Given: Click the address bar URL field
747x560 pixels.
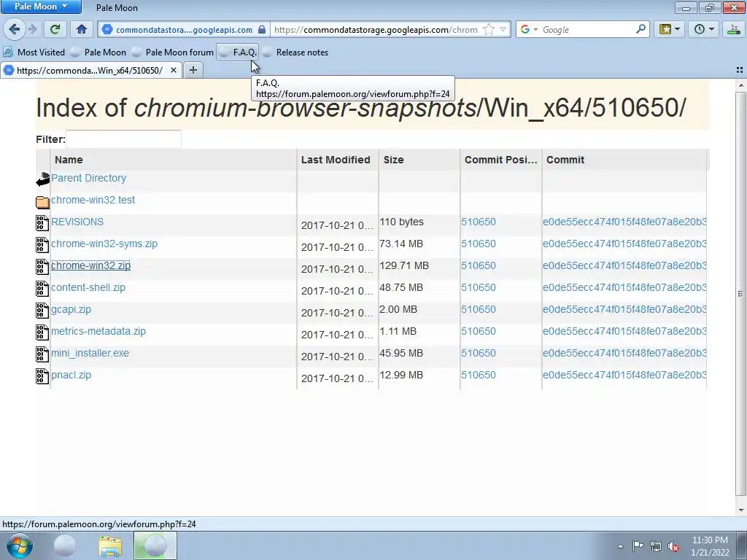Looking at the screenshot, I should [x=376, y=29].
